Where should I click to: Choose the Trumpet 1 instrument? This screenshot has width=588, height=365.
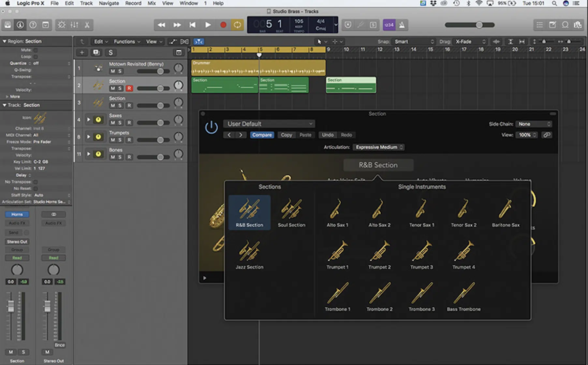pyautogui.click(x=337, y=255)
